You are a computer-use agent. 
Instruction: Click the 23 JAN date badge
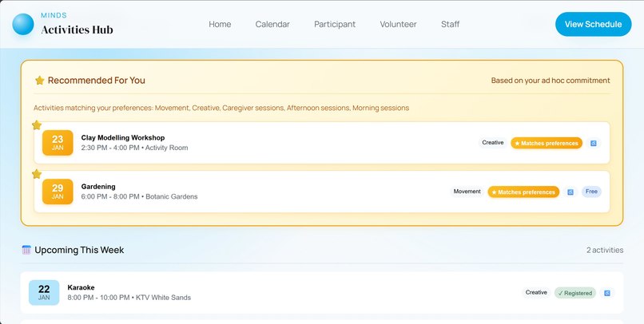58,143
